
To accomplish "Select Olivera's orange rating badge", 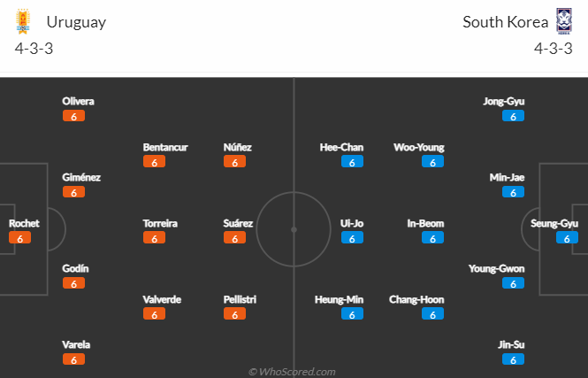I will tap(73, 116).
